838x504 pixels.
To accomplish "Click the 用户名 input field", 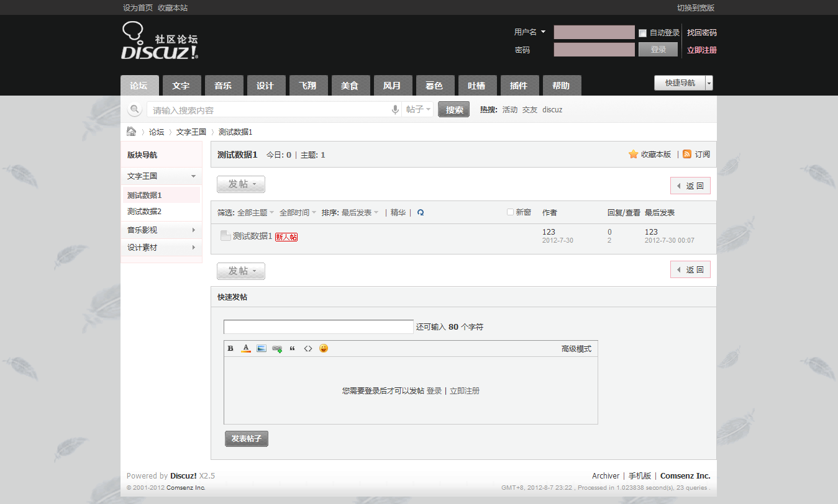I will pos(594,32).
